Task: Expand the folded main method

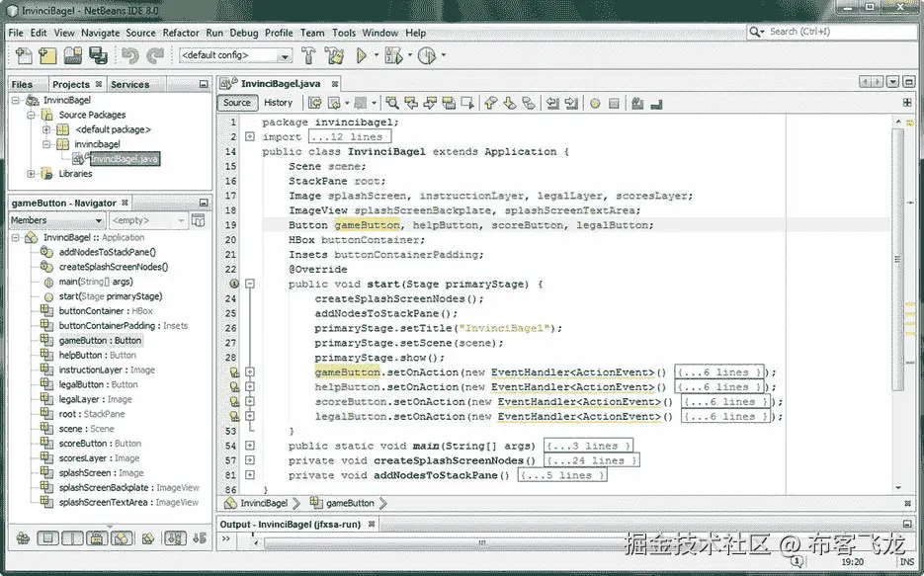Action: [x=250, y=446]
